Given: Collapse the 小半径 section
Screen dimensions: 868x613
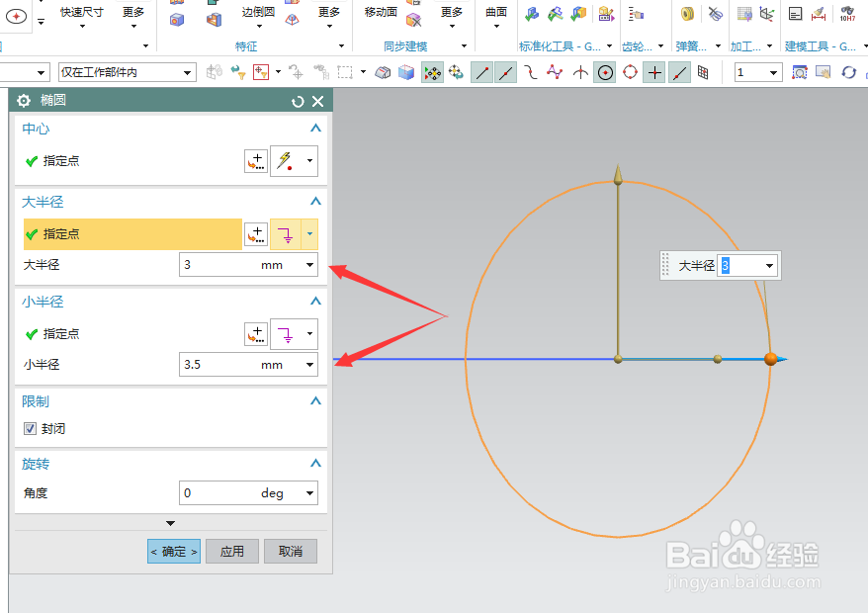Looking at the screenshot, I should pyautogui.click(x=315, y=302).
